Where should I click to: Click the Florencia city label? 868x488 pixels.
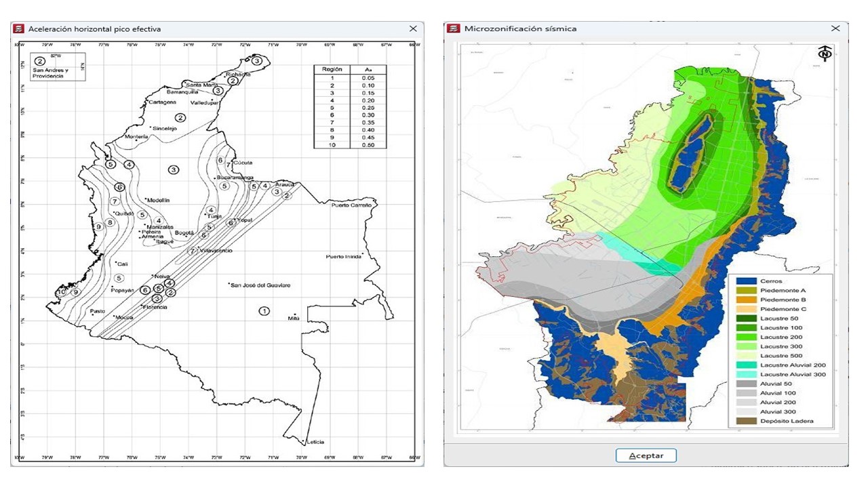[x=154, y=307]
